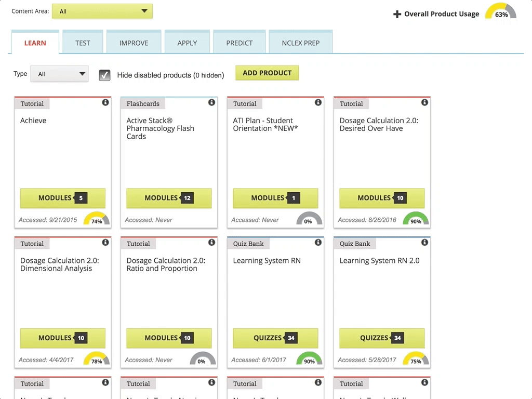Click Accessed: 9/21/2015 on Achieve card

coord(48,220)
